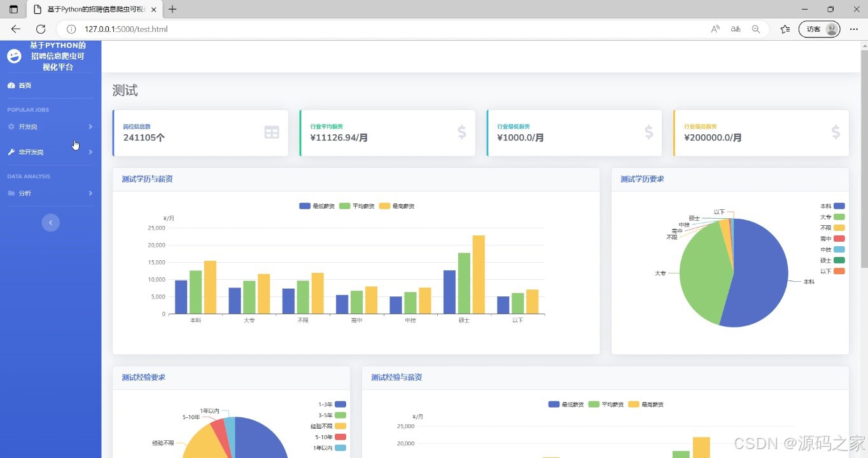Expand the 分析 chevron arrow
Image resolution: width=868 pixels, height=458 pixels.
[x=90, y=193]
